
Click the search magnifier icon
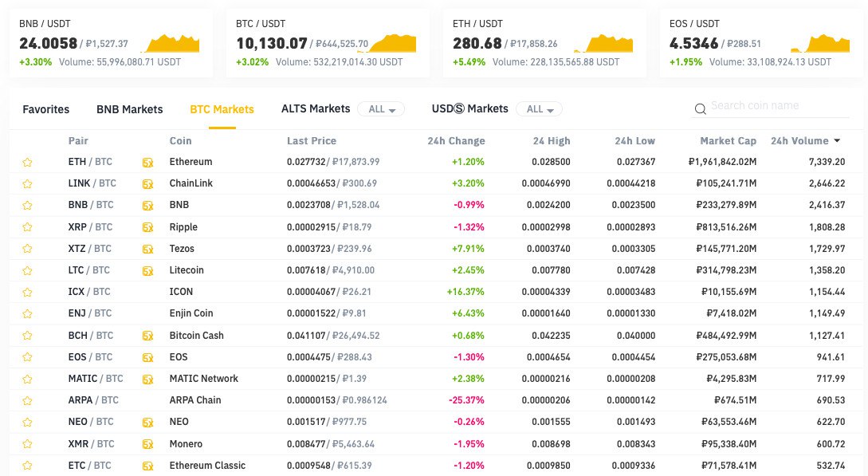click(701, 109)
